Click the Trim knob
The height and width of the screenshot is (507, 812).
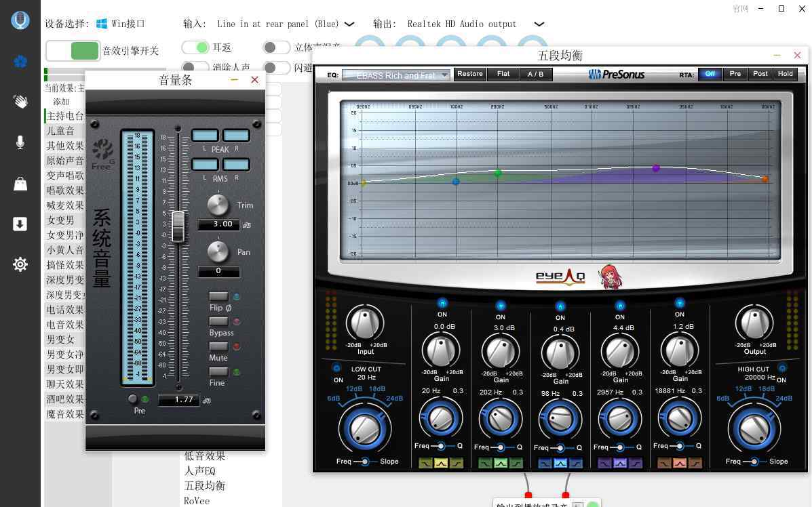[x=218, y=205]
